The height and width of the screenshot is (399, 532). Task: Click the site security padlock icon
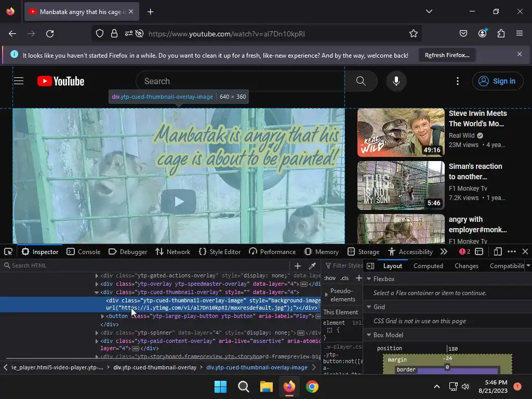[114, 34]
